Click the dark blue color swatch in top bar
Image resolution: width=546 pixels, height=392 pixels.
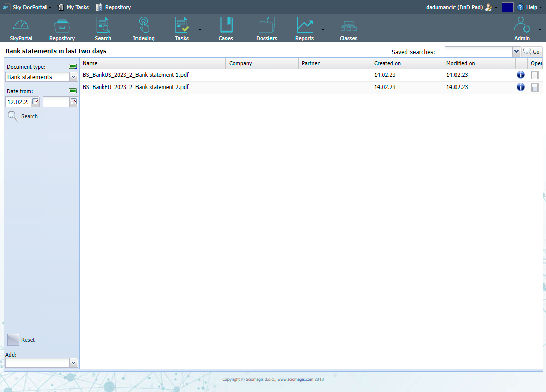508,7
